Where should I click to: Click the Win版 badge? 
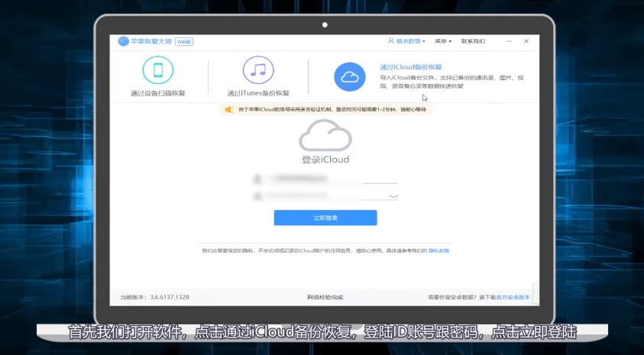[x=184, y=41]
